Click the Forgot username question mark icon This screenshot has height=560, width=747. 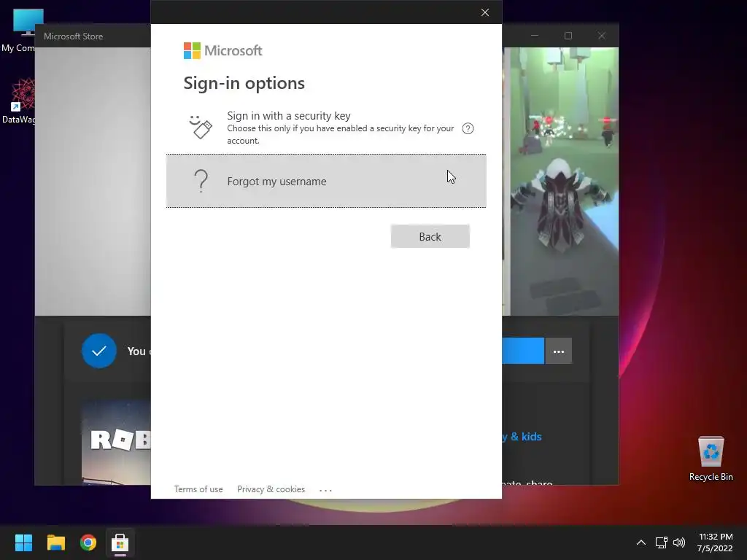(x=201, y=181)
